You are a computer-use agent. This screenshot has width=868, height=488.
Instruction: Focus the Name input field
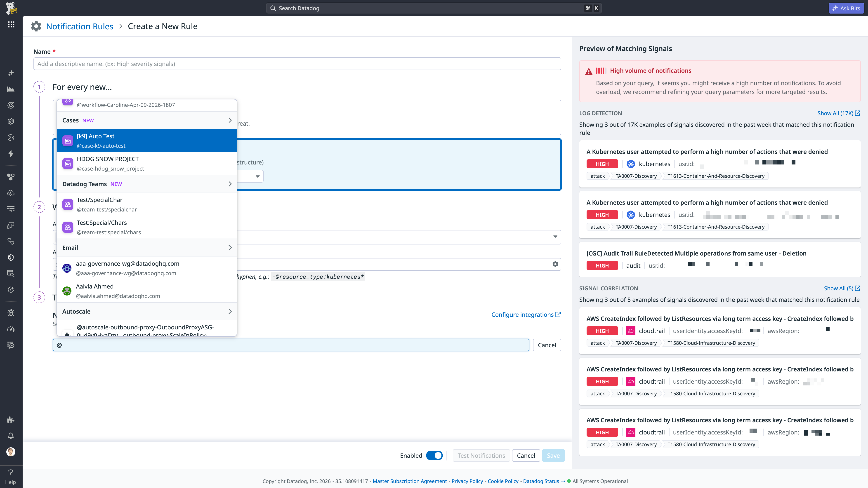click(297, 64)
